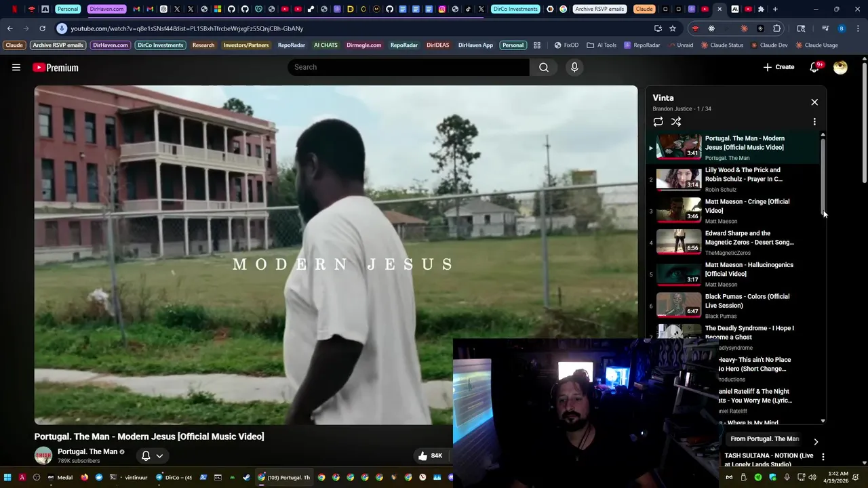Click the playlist panel scrollbar
This screenshot has width=868, height=488.
coord(823,176)
